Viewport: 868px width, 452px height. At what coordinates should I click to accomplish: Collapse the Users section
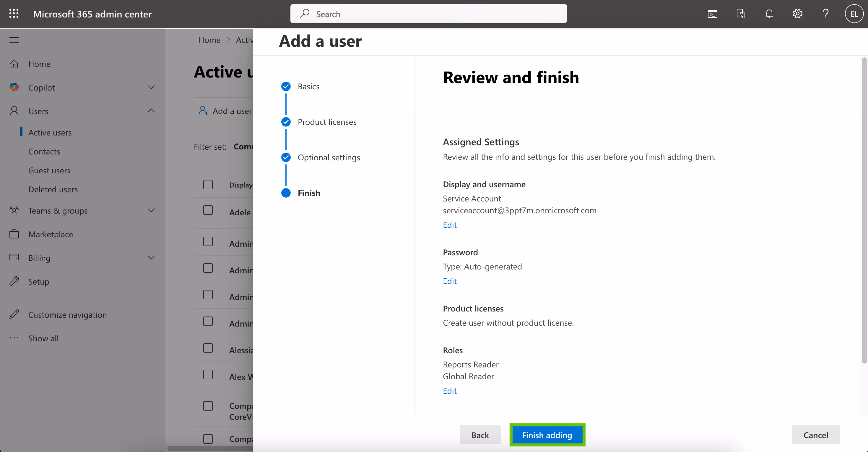[151, 111]
